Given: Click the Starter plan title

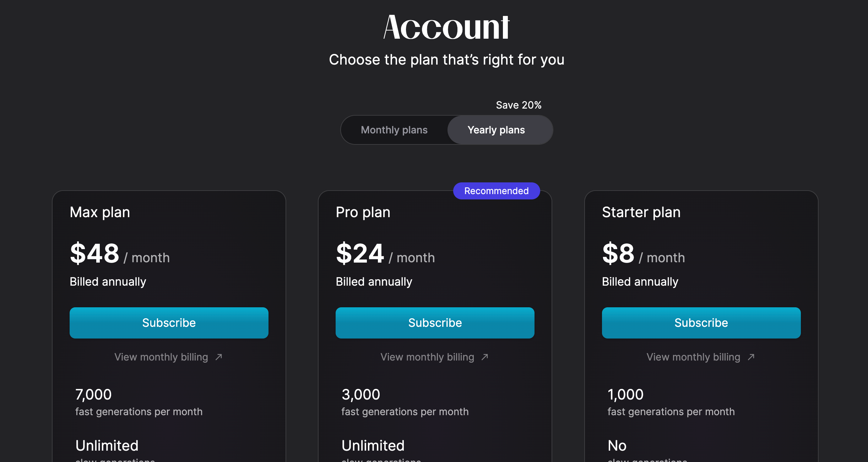Looking at the screenshot, I should point(641,212).
